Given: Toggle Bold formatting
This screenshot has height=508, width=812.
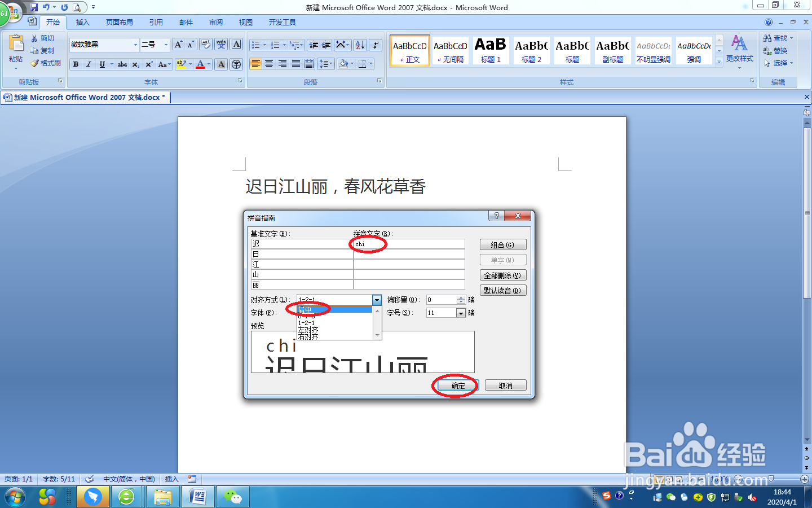Looking at the screenshot, I should [76, 64].
